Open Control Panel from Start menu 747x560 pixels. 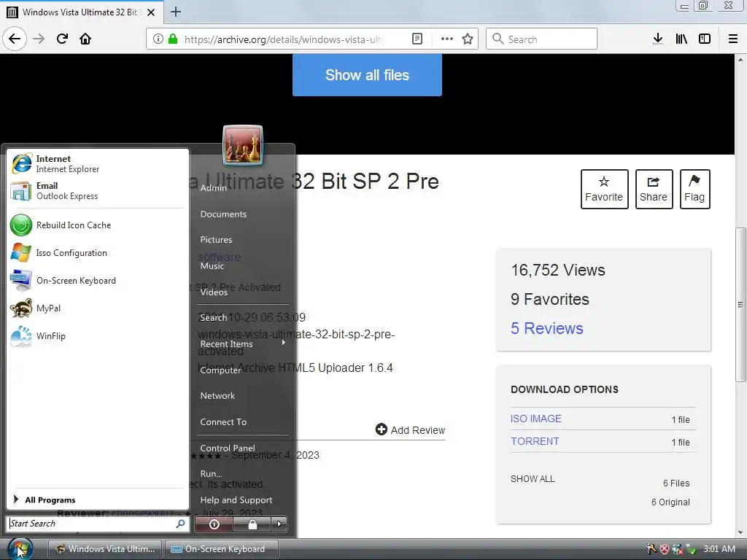coord(228,448)
